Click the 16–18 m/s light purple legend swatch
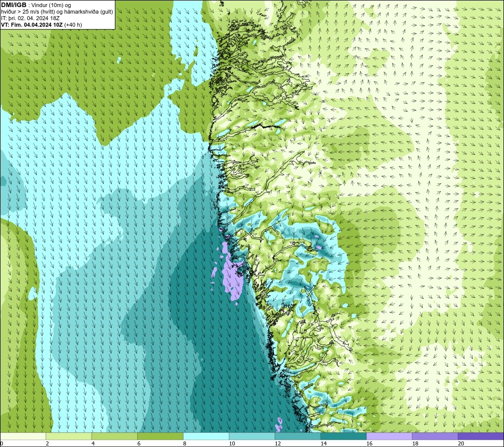The image size is (504, 447). click(x=389, y=436)
